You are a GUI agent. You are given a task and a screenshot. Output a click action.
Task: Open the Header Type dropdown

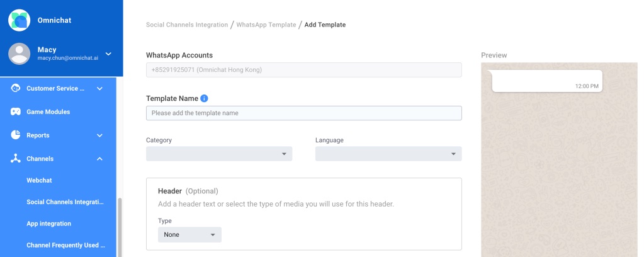tap(189, 235)
